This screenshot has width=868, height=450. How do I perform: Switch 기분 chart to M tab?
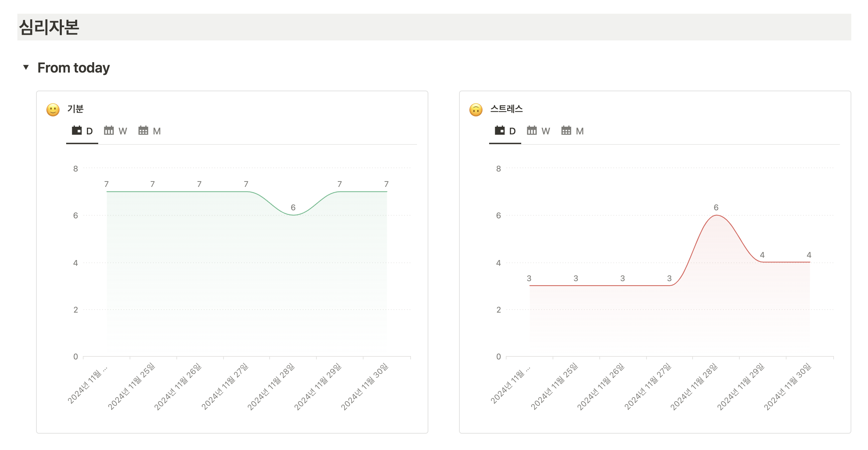[157, 131]
